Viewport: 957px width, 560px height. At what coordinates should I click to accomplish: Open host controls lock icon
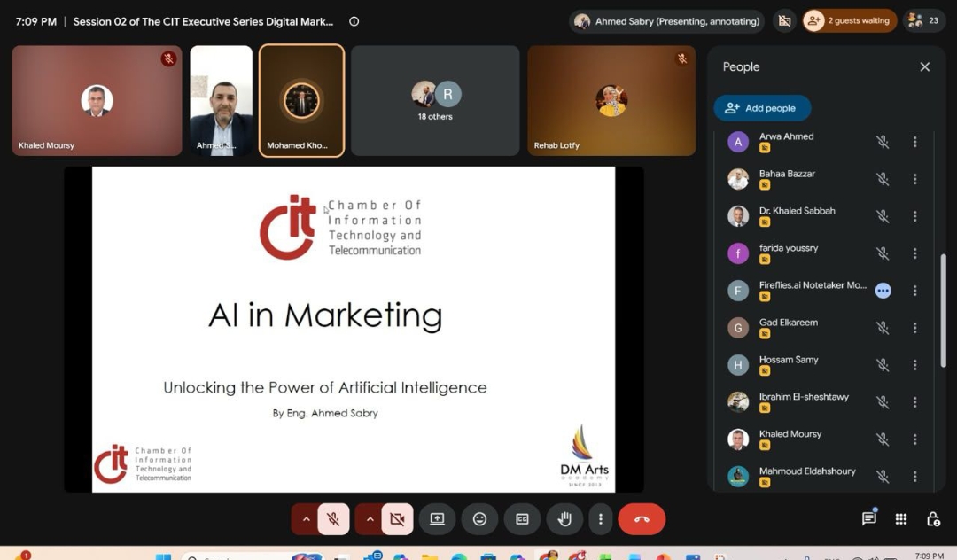coord(932,519)
